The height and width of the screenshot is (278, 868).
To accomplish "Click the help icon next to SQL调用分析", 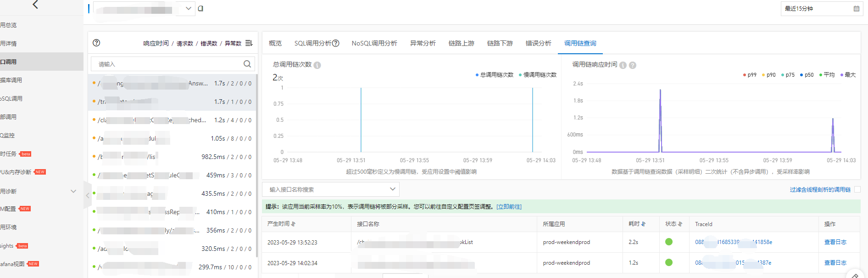I will pos(336,43).
